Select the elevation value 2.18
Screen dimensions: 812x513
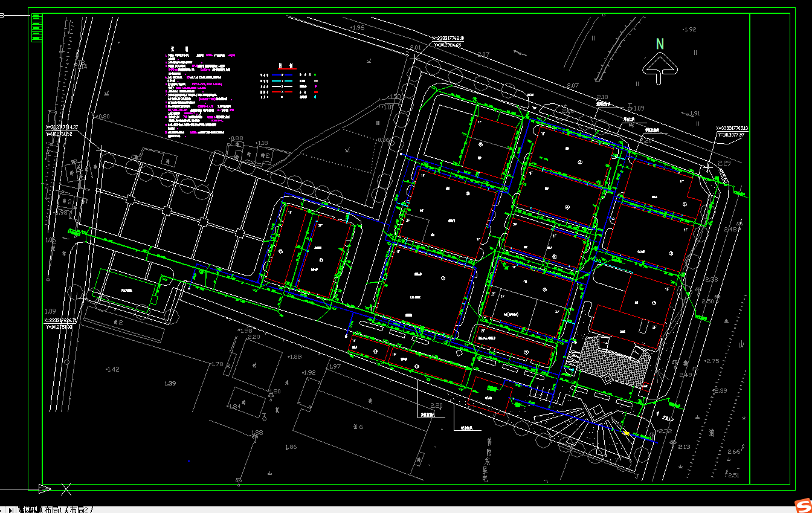(x=602, y=97)
